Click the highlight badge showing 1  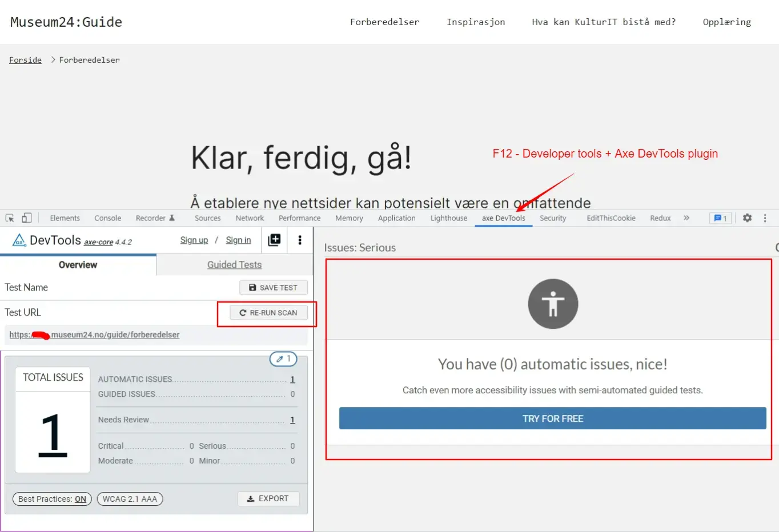pyautogui.click(x=283, y=359)
